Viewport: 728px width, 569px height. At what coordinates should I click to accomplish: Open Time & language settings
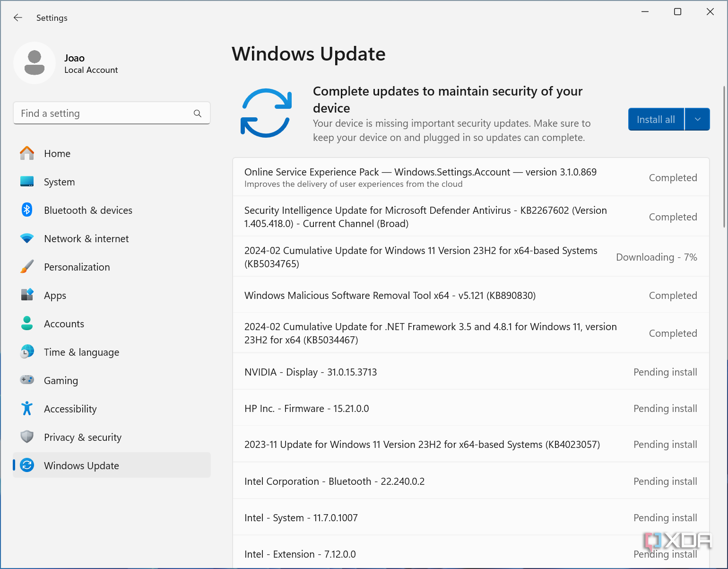click(x=112, y=352)
